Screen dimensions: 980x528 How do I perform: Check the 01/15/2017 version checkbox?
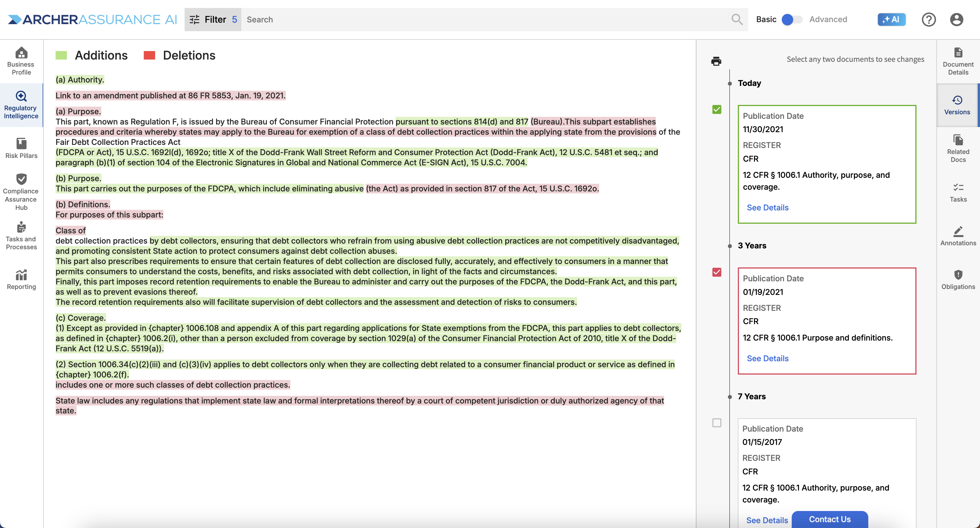[716, 423]
